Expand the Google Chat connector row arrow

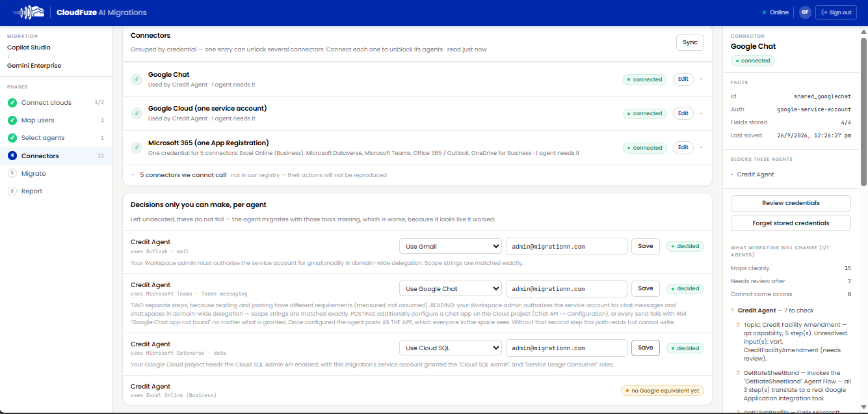[x=701, y=79]
